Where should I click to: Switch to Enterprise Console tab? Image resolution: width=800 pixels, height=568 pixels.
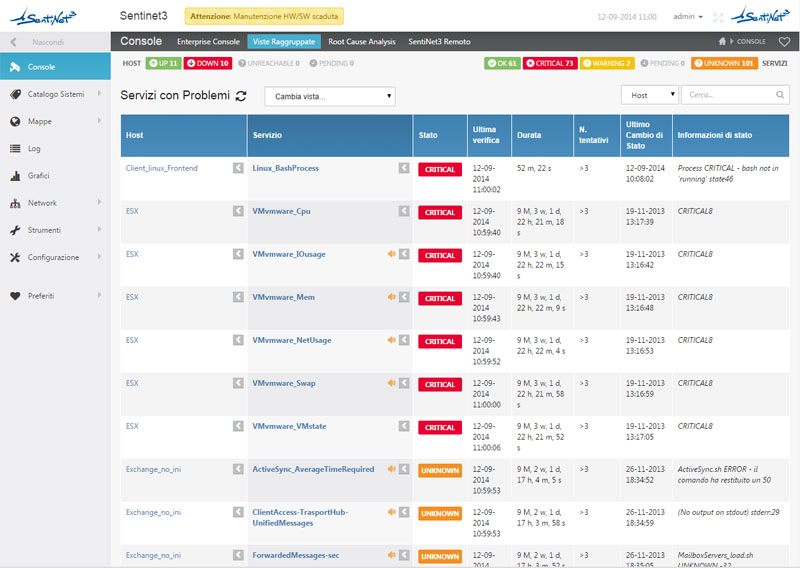[x=208, y=42]
